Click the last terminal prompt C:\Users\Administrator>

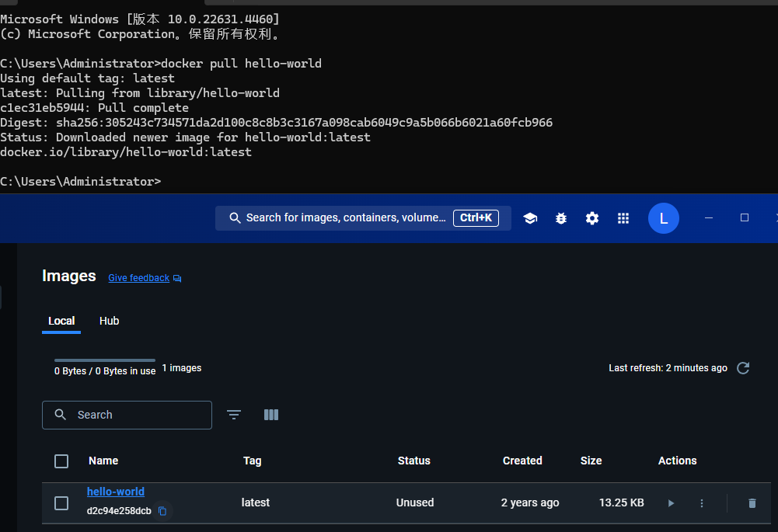pyautogui.click(x=80, y=182)
